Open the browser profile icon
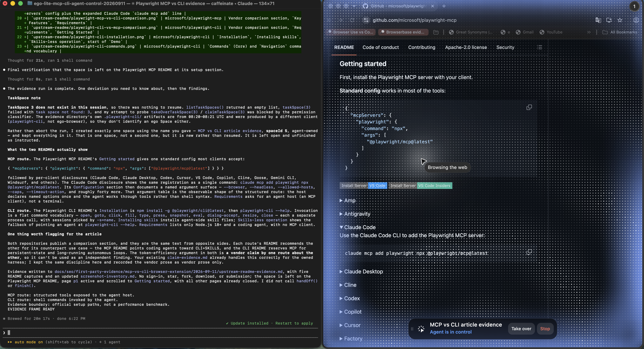644x349 pixels. pyautogui.click(x=636, y=20)
